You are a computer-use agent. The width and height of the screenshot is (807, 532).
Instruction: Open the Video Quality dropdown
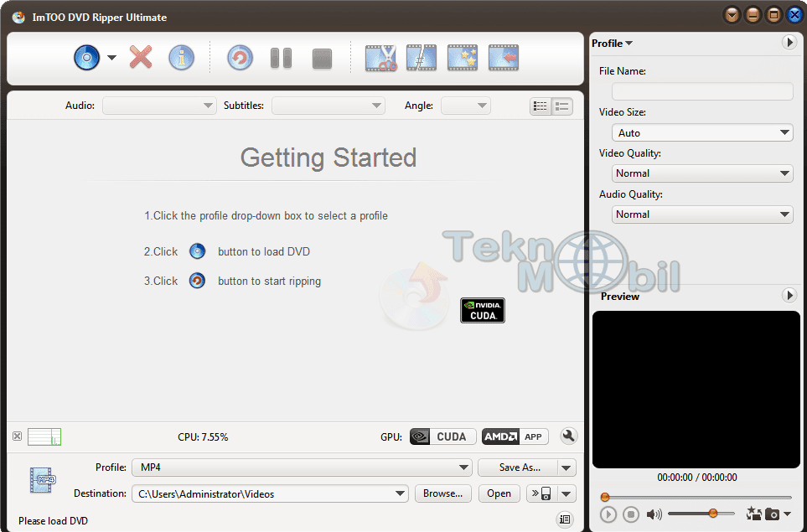702,173
